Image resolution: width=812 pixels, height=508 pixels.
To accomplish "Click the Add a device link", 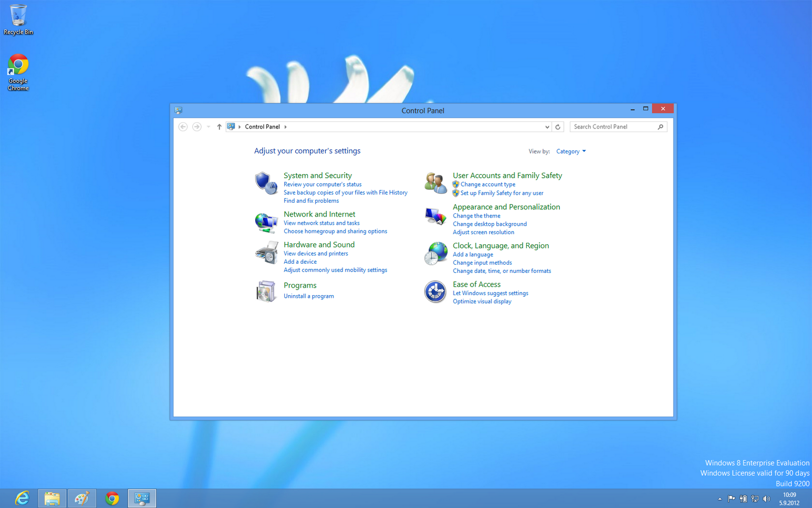I will point(300,262).
